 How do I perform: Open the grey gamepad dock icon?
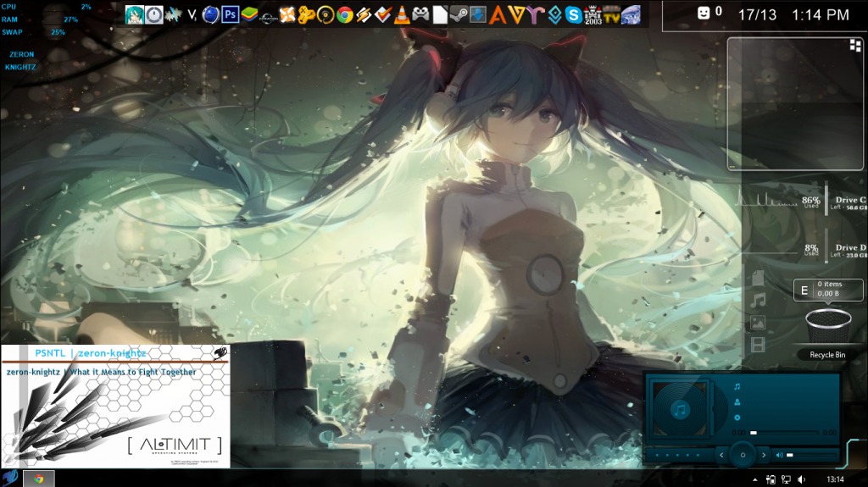tap(420, 15)
